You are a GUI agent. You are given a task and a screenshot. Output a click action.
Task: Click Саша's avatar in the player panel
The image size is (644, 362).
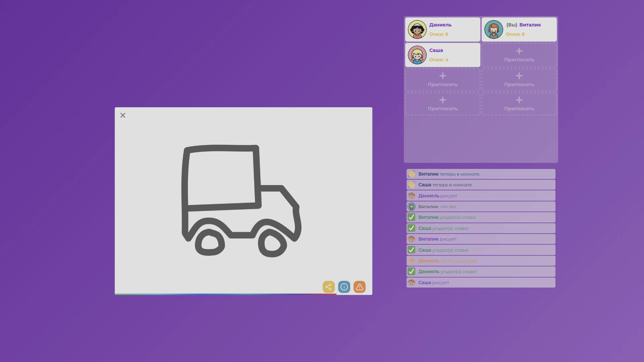[x=417, y=55]
